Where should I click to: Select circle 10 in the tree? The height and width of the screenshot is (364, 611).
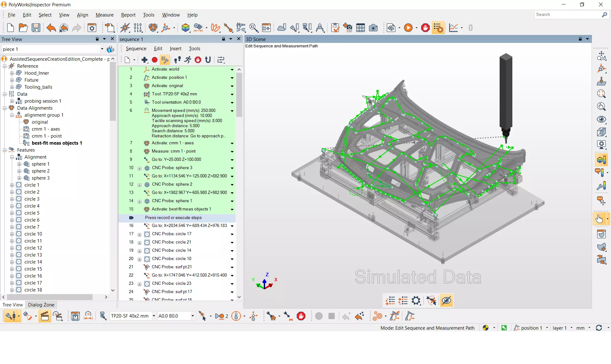click(x=33, y=234)
